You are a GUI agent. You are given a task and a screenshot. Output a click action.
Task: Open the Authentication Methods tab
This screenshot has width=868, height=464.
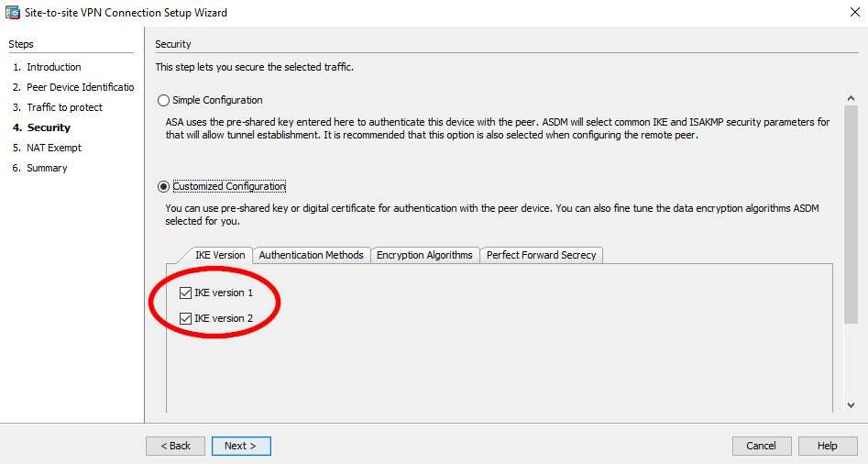[311, 255]
